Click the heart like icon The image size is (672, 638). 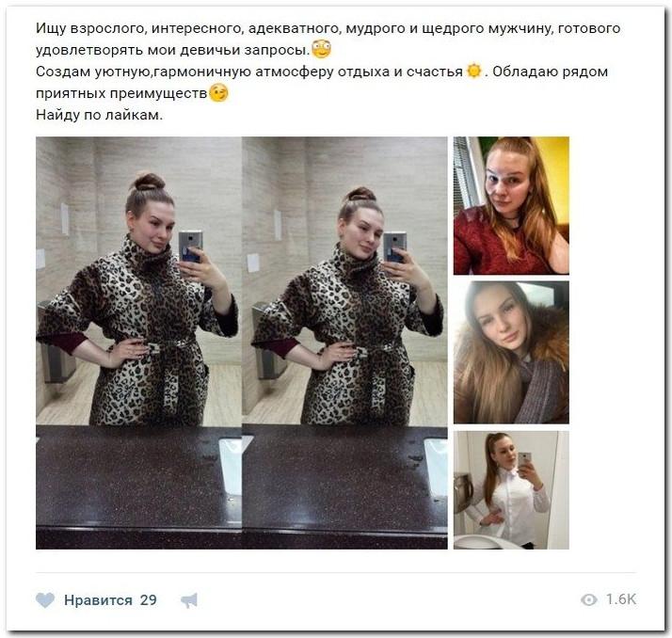45,599
